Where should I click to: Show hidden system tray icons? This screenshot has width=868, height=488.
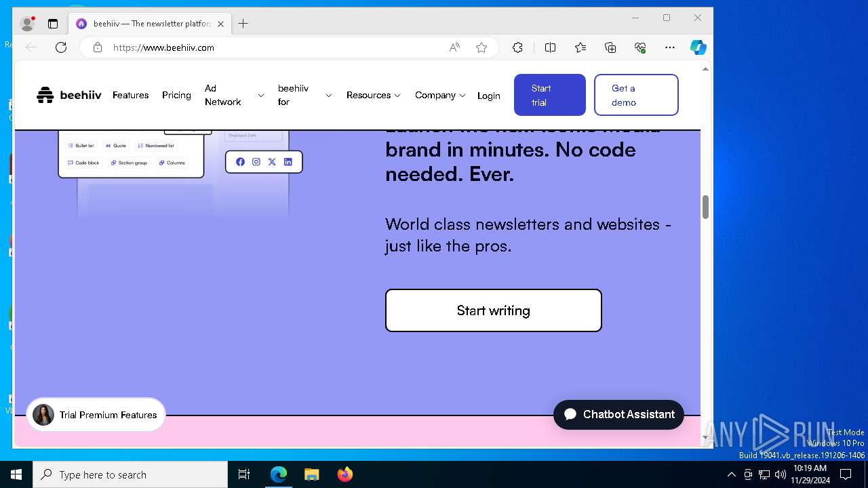click(731, 474)
